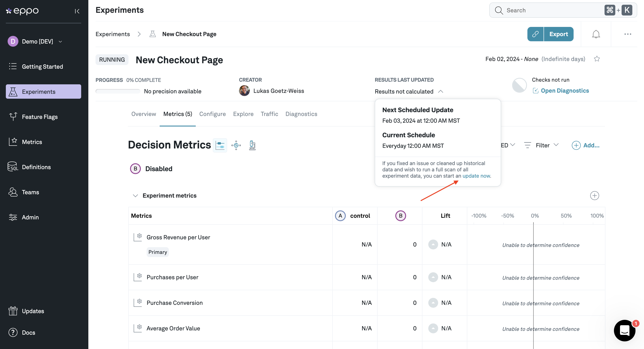
Task: Click the microscope view icon
Action: (x=252, y=145)
